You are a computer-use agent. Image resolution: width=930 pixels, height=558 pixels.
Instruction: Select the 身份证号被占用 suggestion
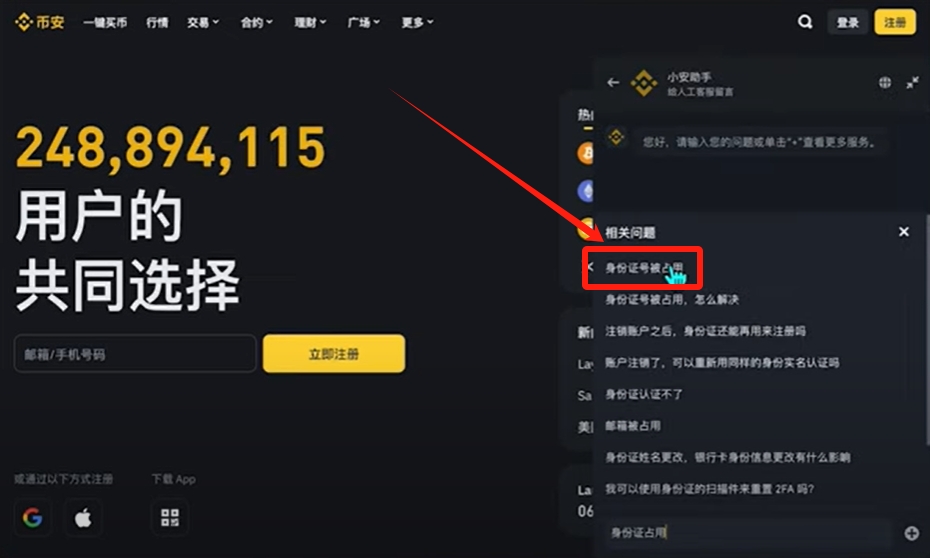pos(644,268)
